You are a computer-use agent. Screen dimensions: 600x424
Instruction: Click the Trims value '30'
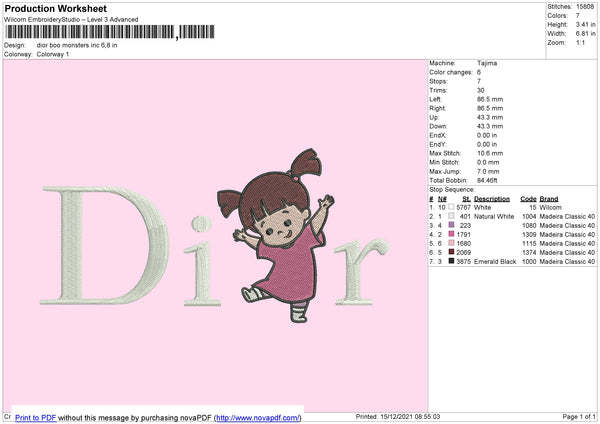pos(481,90)
